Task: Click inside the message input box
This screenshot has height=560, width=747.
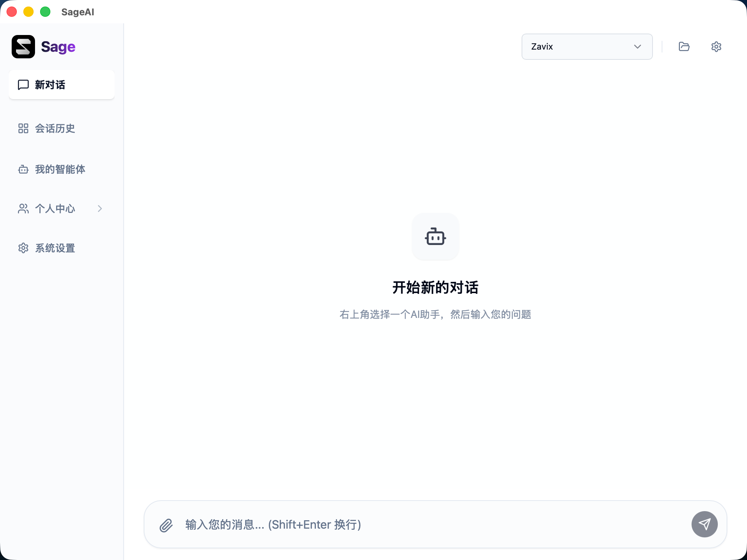Action: (328, 524)
